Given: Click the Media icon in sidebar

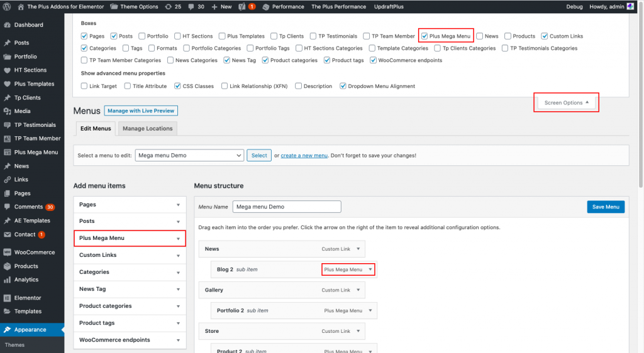Looking at the screenshot, I should (8, 111).
